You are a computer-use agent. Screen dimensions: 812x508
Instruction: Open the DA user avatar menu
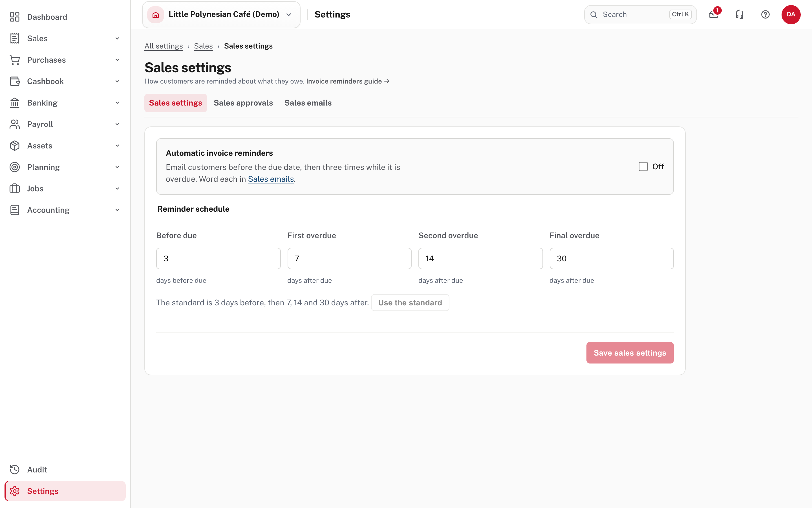pos(791,14)
